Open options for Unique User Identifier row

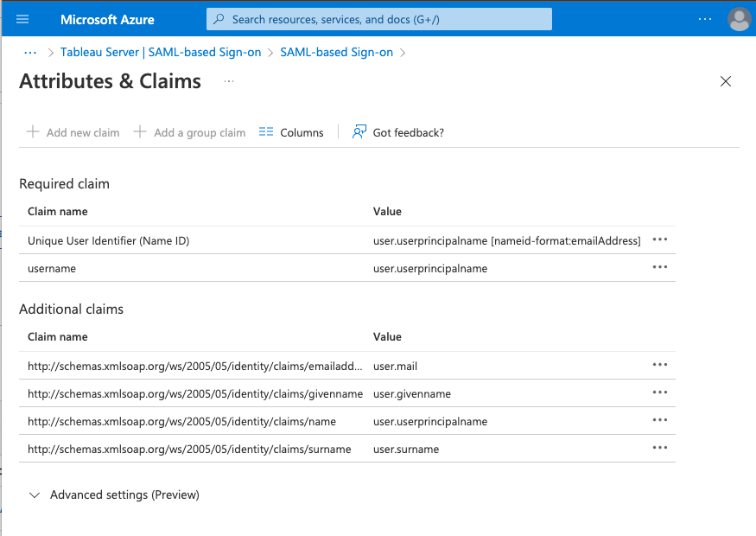[x=660, y=239]
